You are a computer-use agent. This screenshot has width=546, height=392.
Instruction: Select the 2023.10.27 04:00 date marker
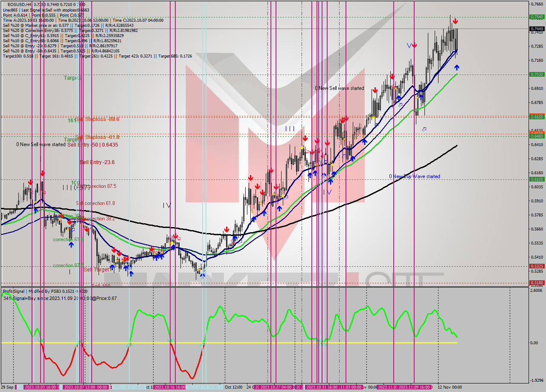click(x=276, y=387)
